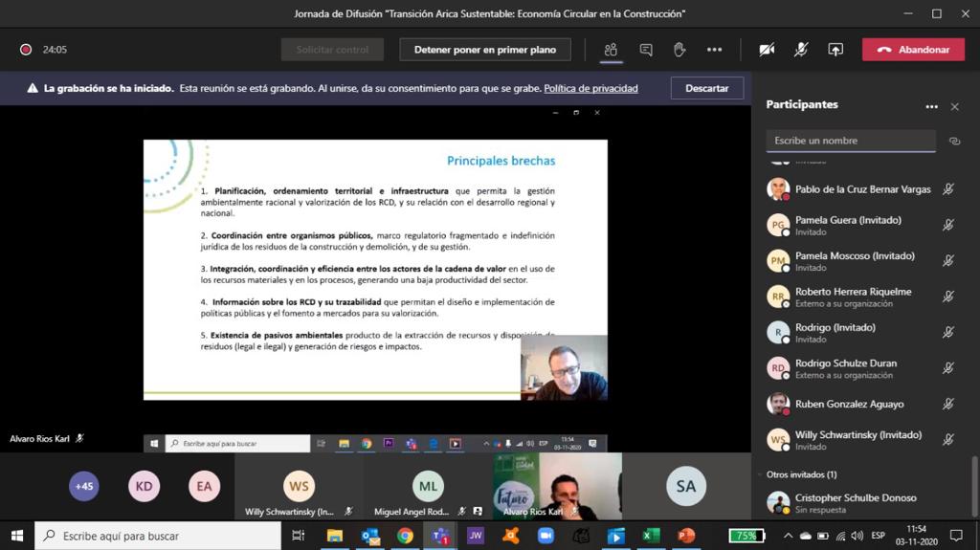Open the meeting chat panel
Image resolution: width=980 pixels, height=550 pixels.
[646, 50]
